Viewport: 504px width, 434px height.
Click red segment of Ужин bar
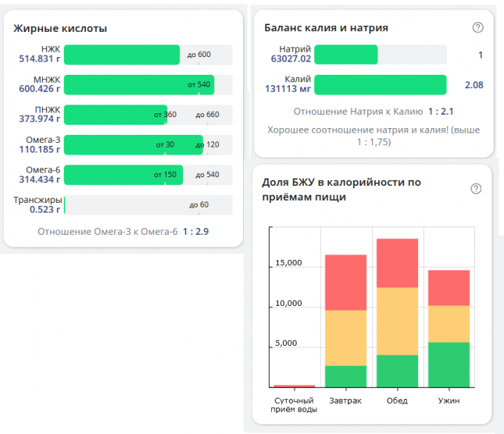click(x=448, y=287)
